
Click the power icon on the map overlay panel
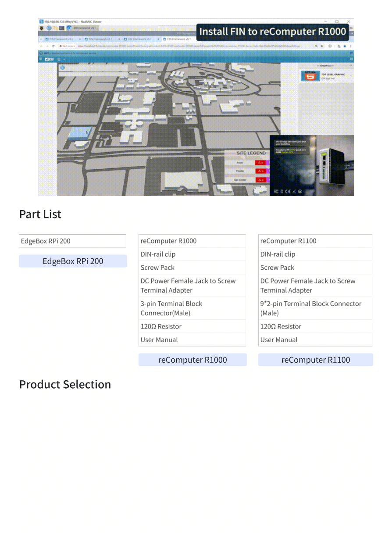[62, 68]
